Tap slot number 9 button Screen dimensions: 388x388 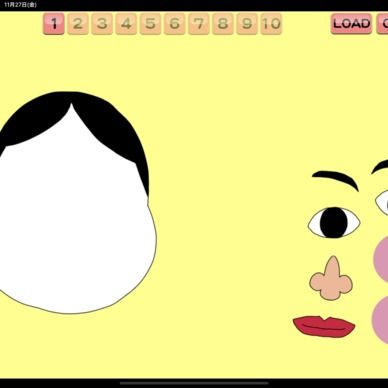click(x=247, y=24)
